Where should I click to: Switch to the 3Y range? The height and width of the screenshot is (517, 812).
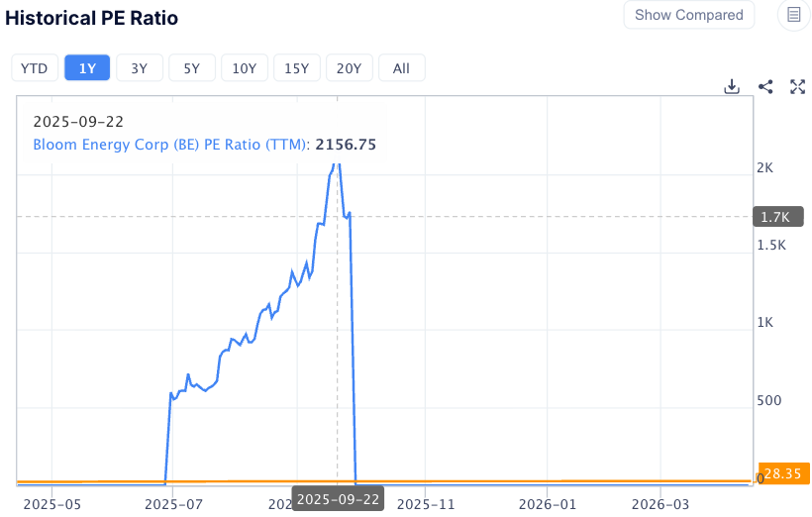[140, 68]
